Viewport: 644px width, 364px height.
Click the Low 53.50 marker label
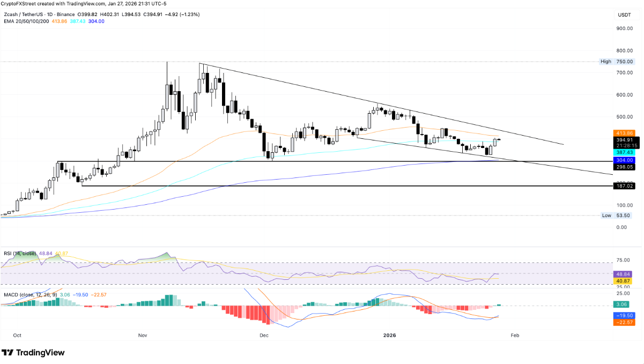[x=617, y=216]
